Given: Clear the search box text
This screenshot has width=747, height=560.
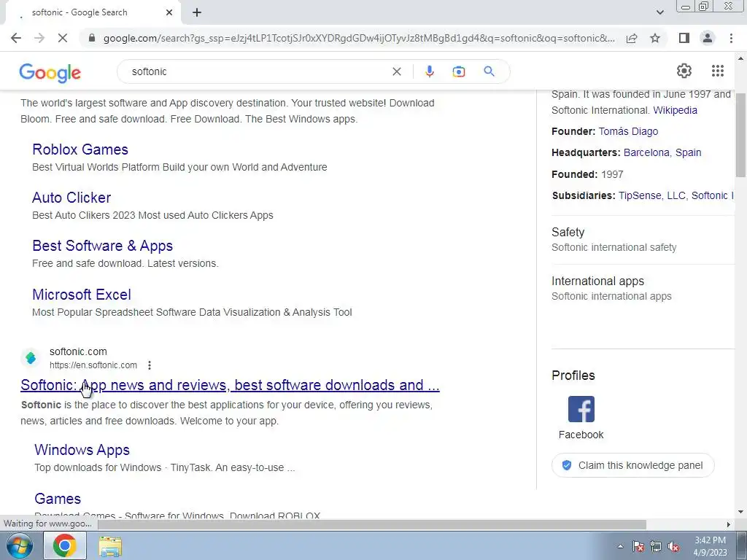Looking at the screenshot, I should (396, 71).
